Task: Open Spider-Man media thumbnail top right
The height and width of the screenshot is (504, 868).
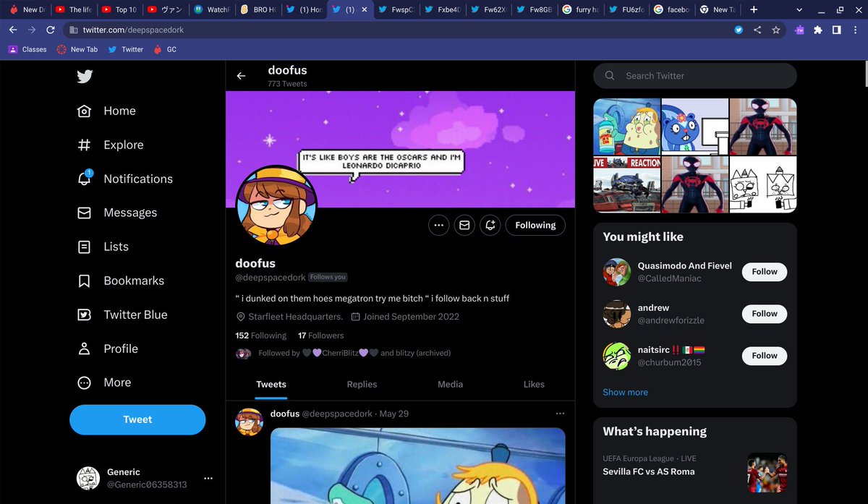Action: (x=763, y=126)
